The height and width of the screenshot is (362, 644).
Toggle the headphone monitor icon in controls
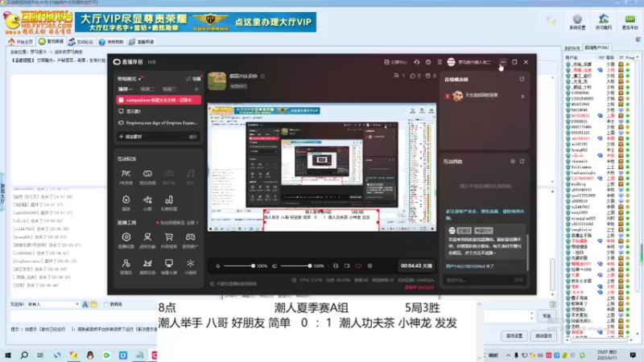click(x=336, y=266)
